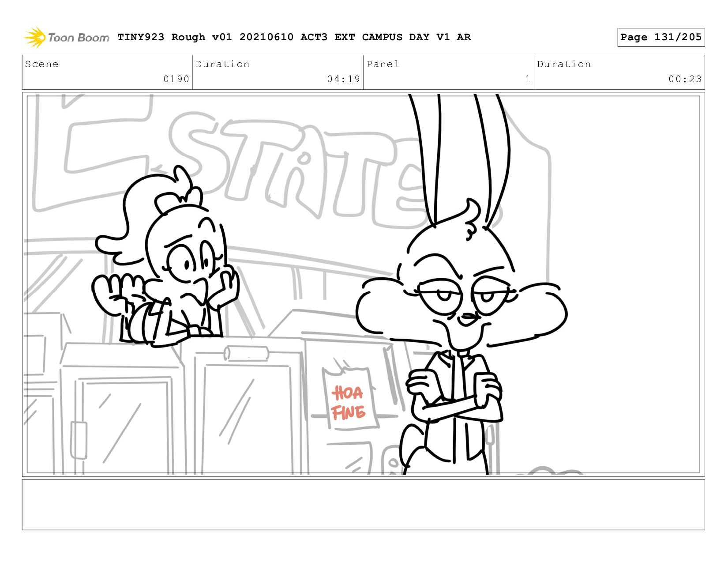Click the Toon Boom logo

(x=66, y=38)
